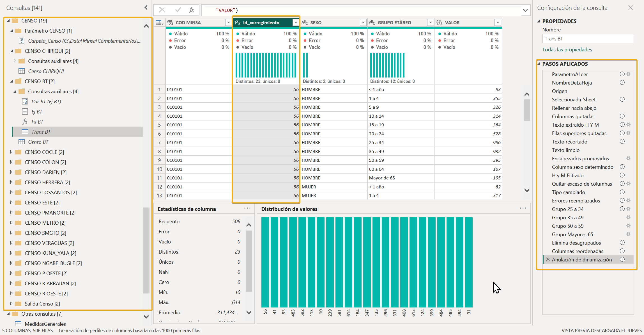This screenshot has height=335, width=644.
Task: Click COD MINSA data type icon
Action: (170, 22)
